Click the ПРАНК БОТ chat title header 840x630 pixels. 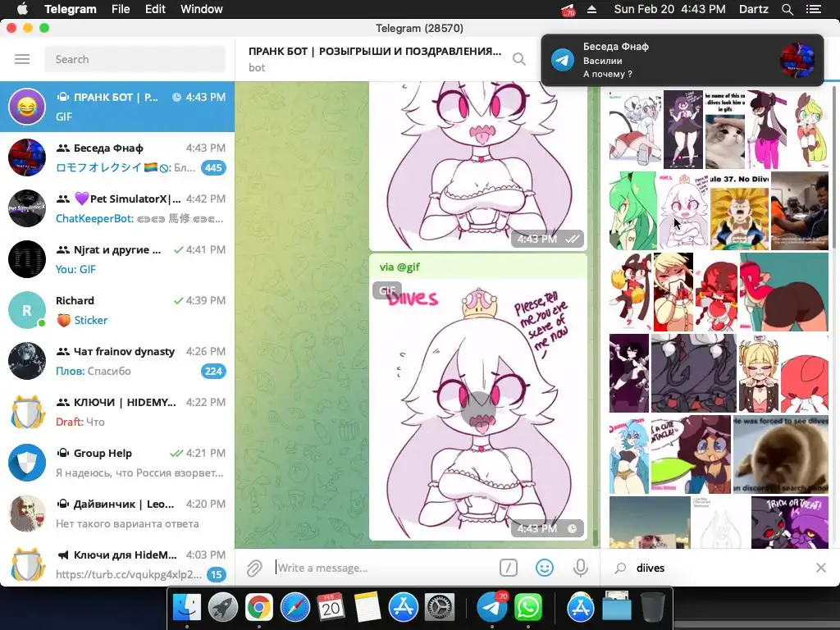[x=374, y=52]
